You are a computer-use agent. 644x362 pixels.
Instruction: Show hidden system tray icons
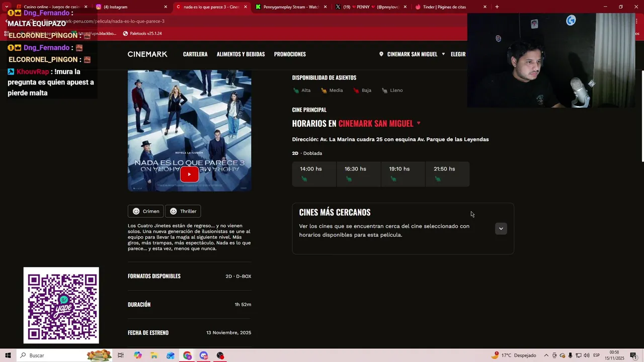click(546, 355)
